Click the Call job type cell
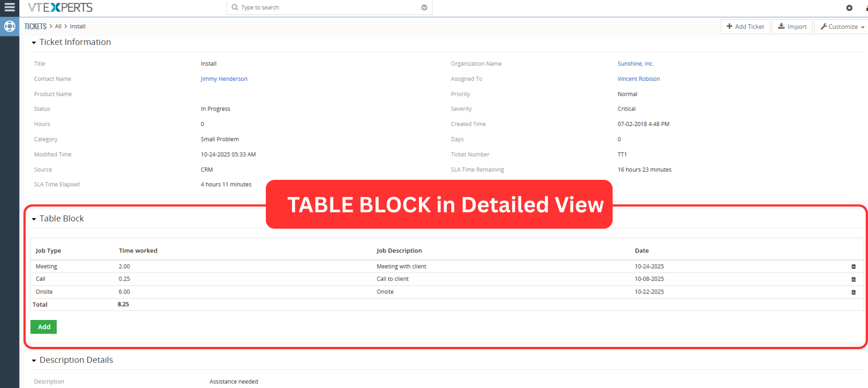 (41, 279)
